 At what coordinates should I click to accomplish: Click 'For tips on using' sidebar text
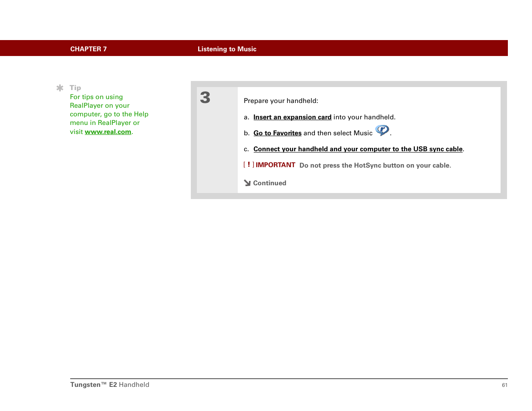[96, 97]
